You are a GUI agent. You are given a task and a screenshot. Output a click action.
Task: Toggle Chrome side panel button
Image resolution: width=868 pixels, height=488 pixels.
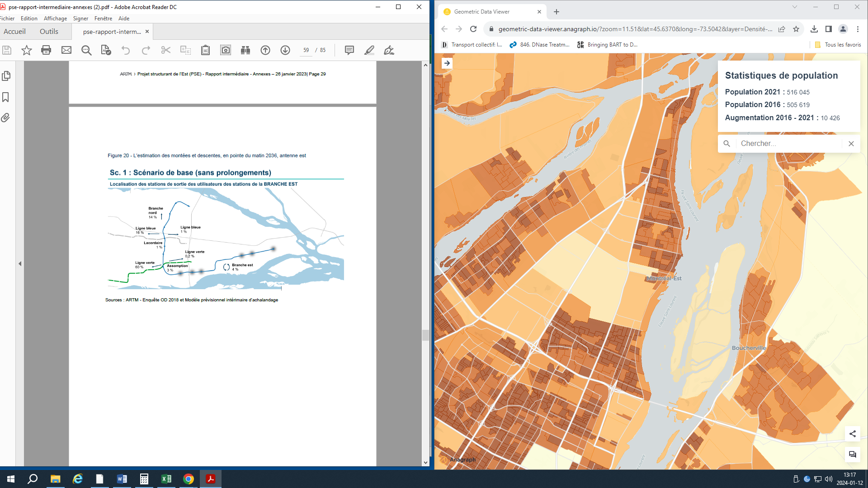(828, 29)
